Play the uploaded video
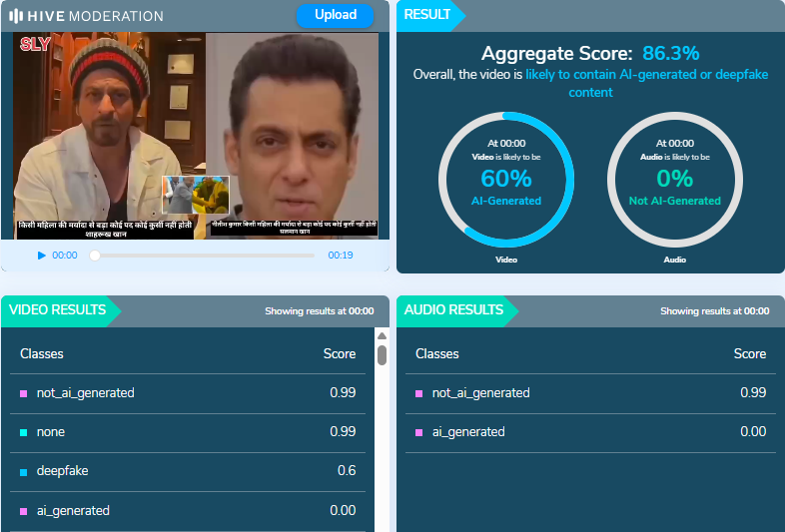 click(42, 256)
